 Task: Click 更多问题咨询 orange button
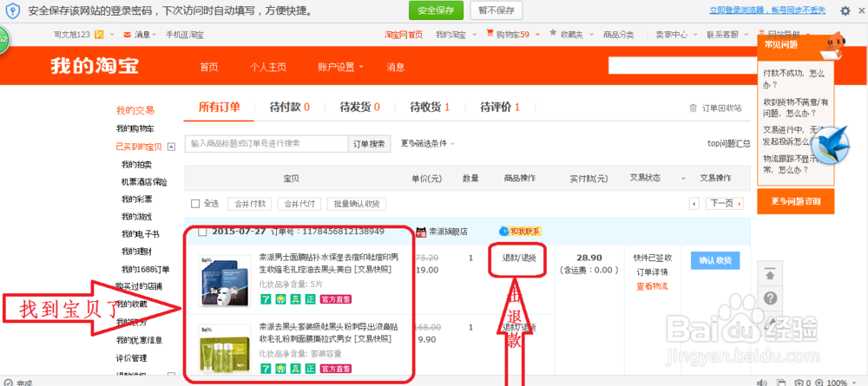[x=795, y=201]
